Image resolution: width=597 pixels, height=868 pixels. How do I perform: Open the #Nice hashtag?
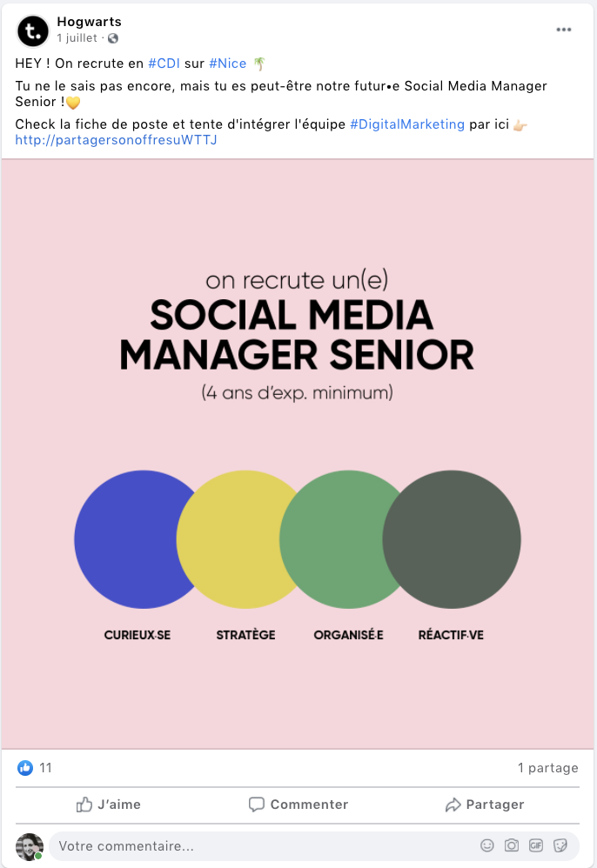pyautogui.click(x=228, y=63)
